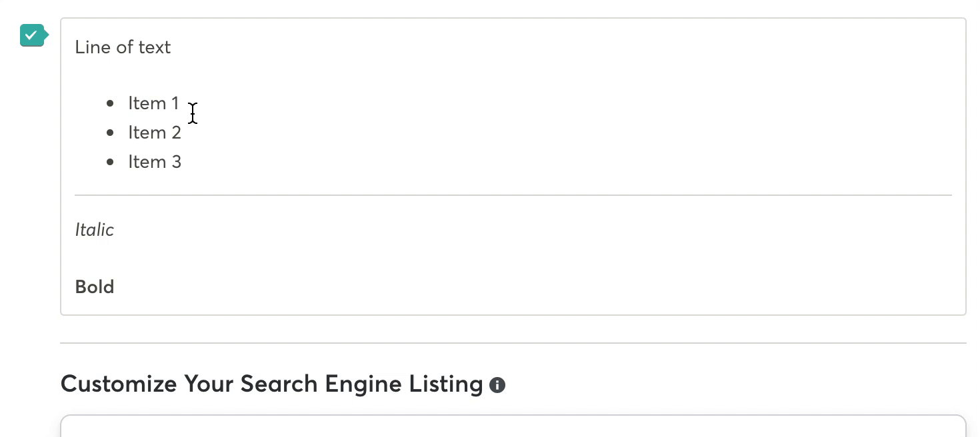
Task: Click on the "Bold" text line
Action: pos(95,287)
